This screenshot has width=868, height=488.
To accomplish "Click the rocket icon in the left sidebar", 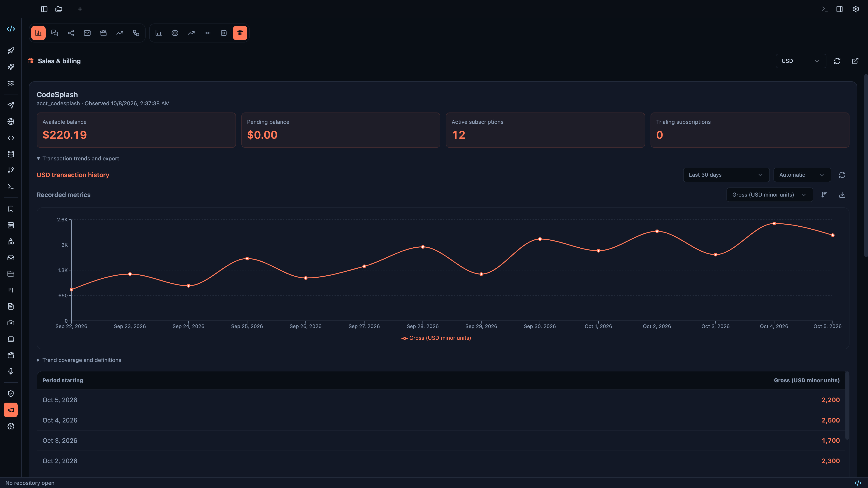I will [11, 51].
